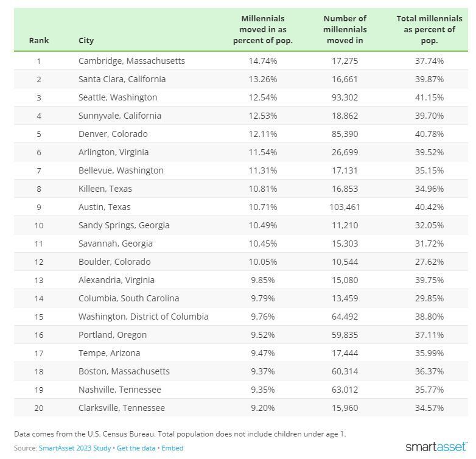Click Boulder, Colorado's 27.62% value
This screenshot has width=476, height=459.
[x=429, y=262]
